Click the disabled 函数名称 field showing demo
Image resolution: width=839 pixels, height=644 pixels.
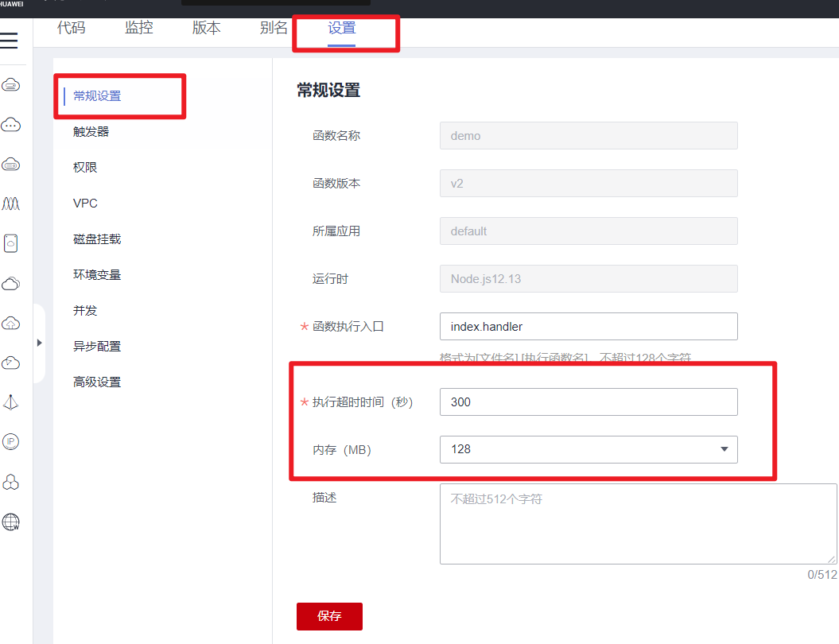click(588, 136)
